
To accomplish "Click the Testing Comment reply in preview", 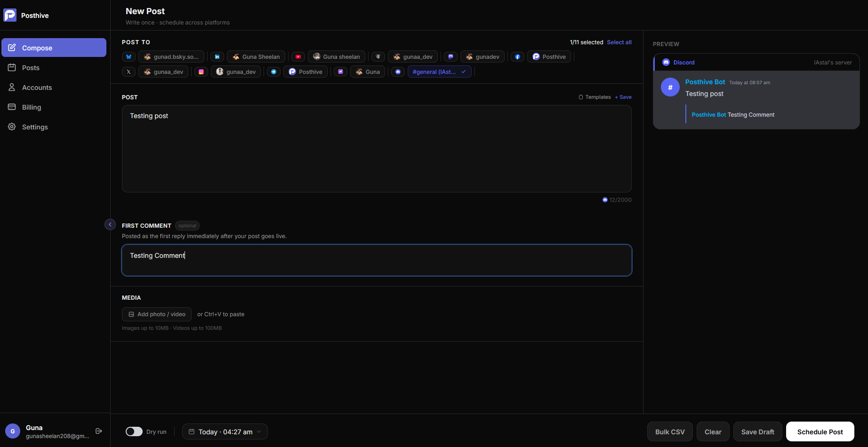I will (x=751, y=115).
